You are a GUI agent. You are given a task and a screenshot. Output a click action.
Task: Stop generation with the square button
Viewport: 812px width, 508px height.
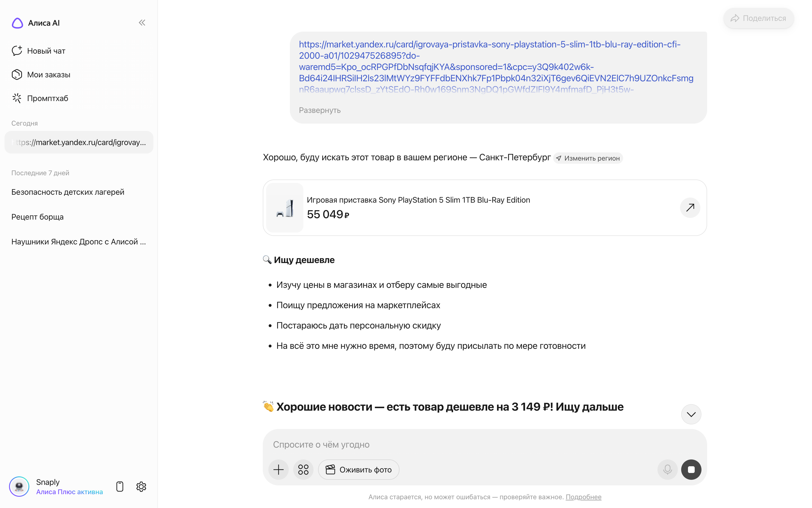coord(691,469)
